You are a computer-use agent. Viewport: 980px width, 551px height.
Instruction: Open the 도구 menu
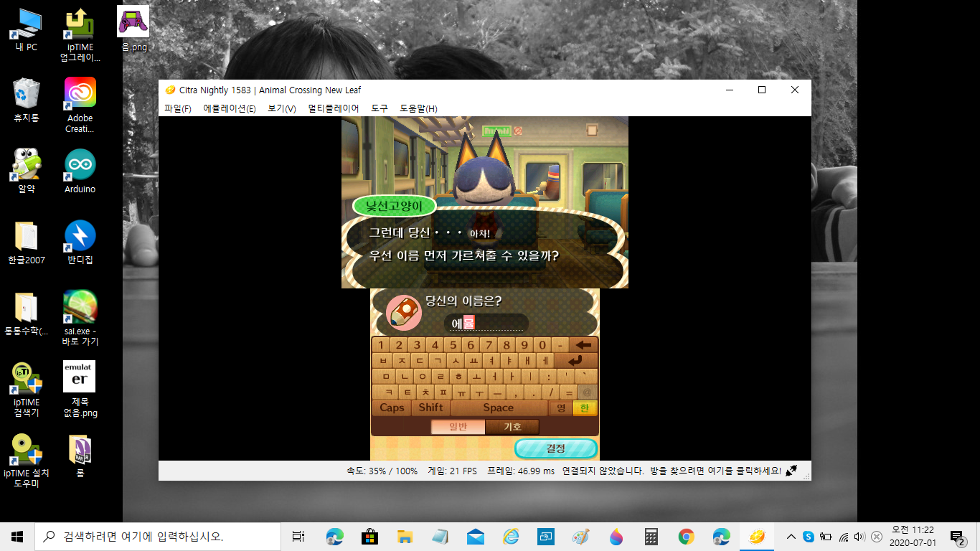coord(380,108)
